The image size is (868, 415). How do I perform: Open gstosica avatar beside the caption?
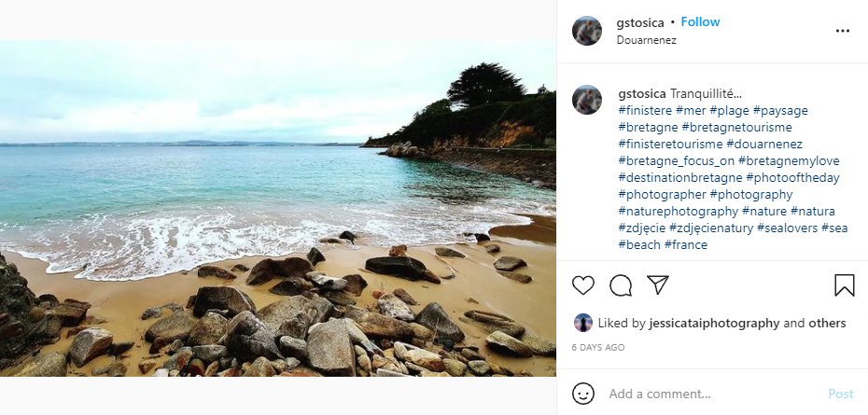[x=587, y=100]
